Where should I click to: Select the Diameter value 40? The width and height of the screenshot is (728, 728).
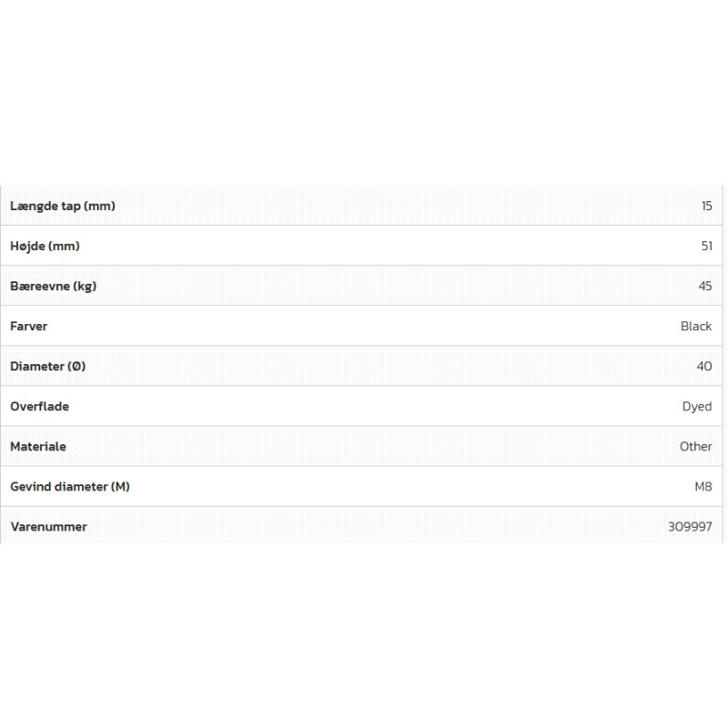704,366
